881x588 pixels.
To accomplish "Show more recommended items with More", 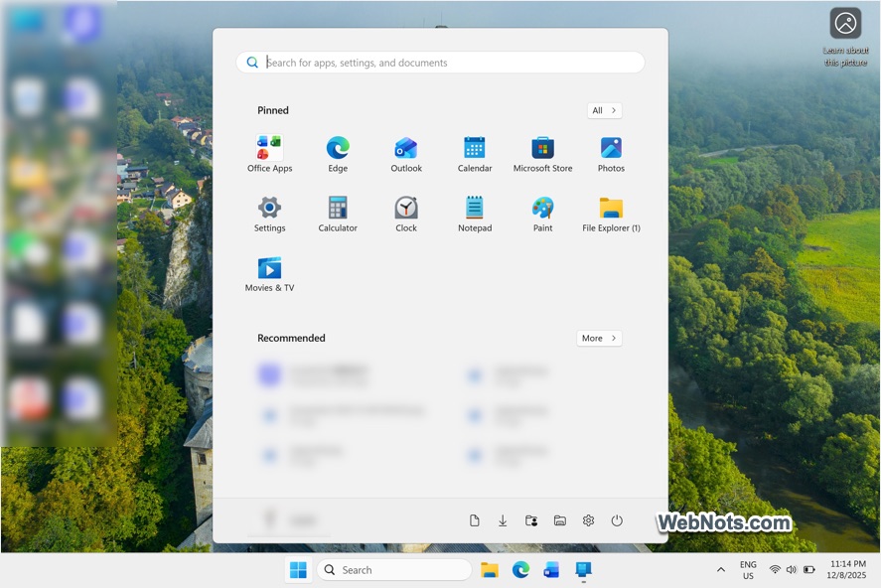I will coord(599,338).
